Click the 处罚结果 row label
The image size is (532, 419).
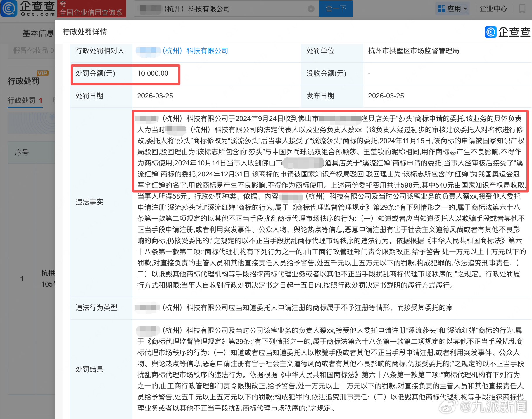click(x=89, y=369)
